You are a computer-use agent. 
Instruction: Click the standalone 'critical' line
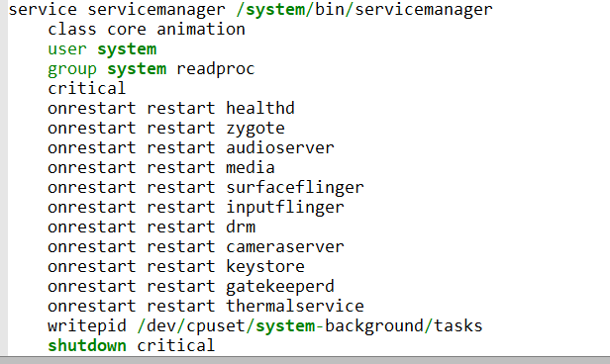87,89
